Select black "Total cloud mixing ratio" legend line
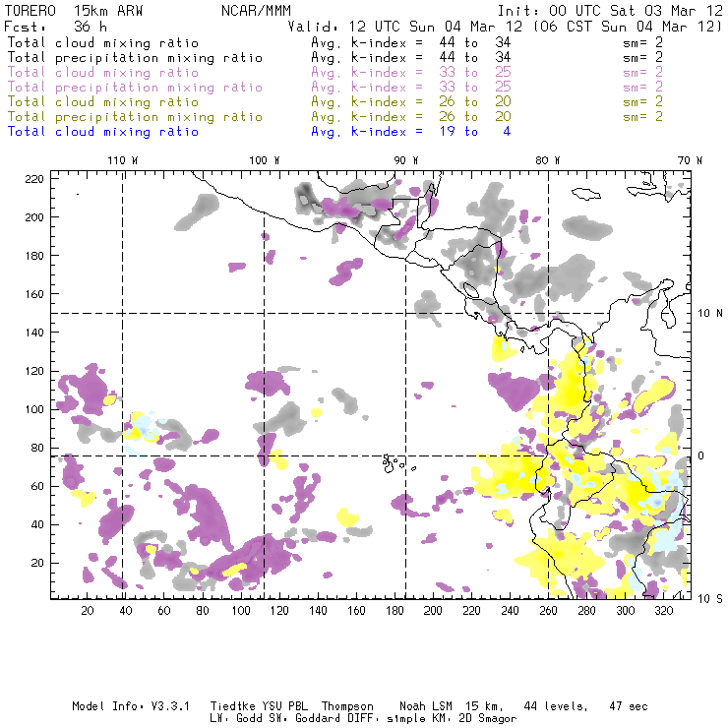The height and width of the screenshot is (728, 728). (x=103, y=43)
